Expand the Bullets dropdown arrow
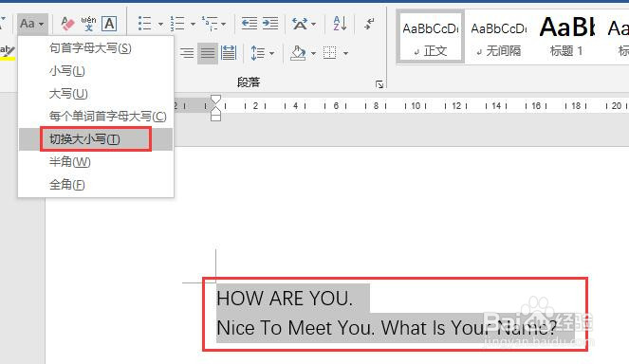This screenshot has height=364, width=629. coord(160,24)
